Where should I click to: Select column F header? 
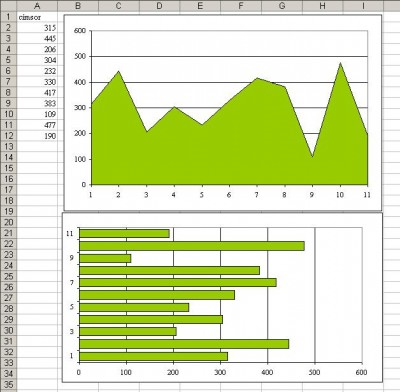241,6
